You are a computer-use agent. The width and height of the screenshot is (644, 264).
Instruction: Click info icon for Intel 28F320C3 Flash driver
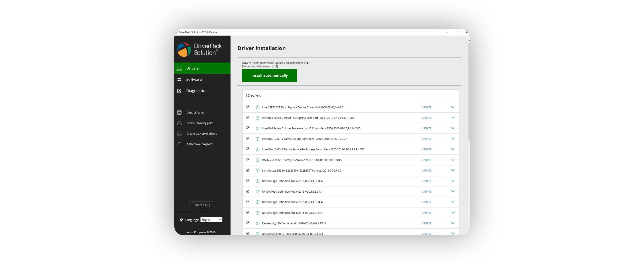pos(257,107)
